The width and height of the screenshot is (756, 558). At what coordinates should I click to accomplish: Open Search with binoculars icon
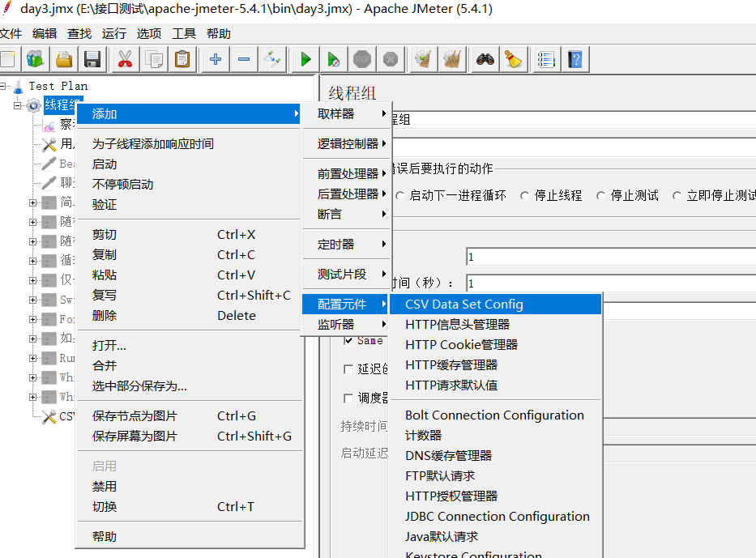coord(485,59)
